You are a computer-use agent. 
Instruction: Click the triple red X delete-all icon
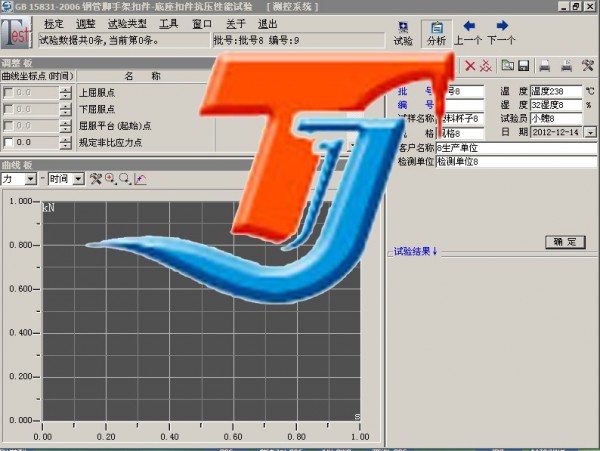[486, 66]
